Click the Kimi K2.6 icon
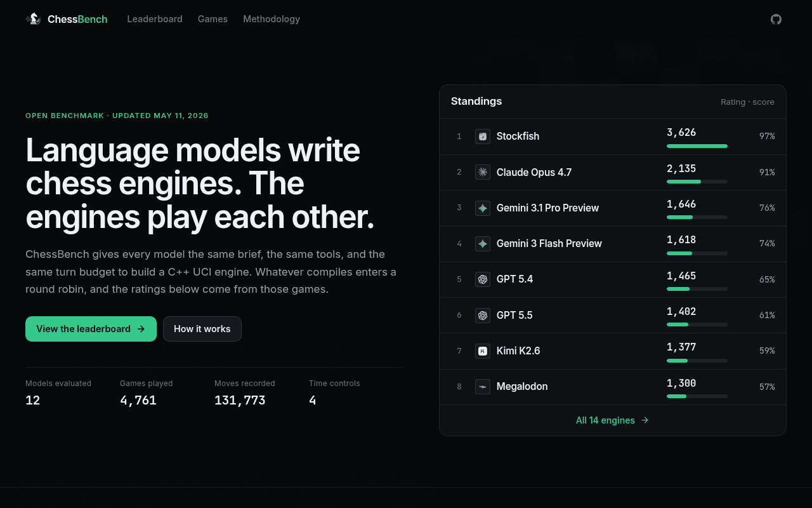This screenshot has width=812, height=508. (x=483, y=351)
